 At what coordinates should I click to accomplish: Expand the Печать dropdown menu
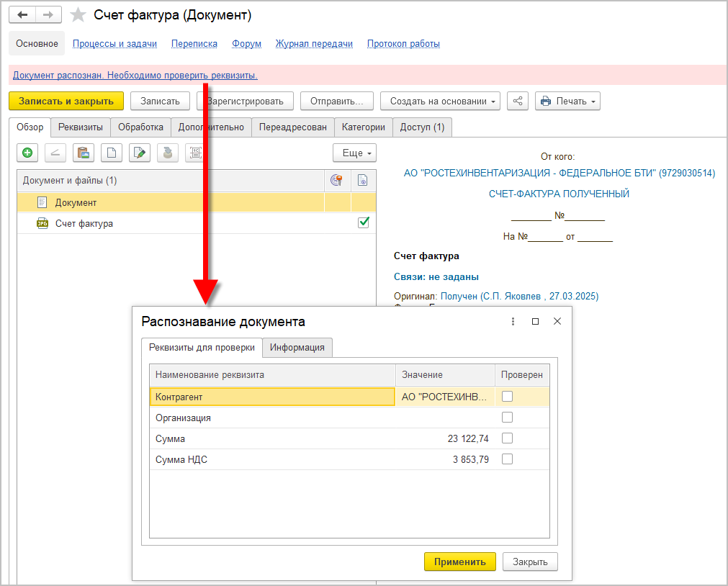click(567, 102)
